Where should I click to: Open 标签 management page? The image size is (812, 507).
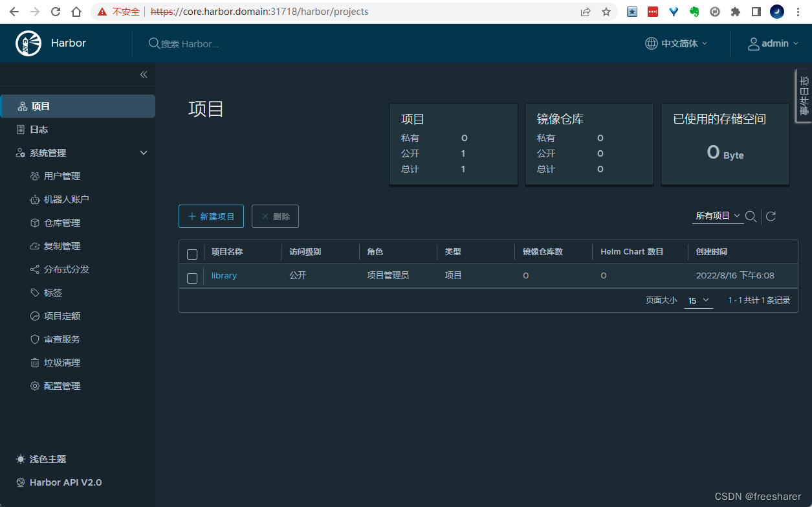click(x=53, y=293)
